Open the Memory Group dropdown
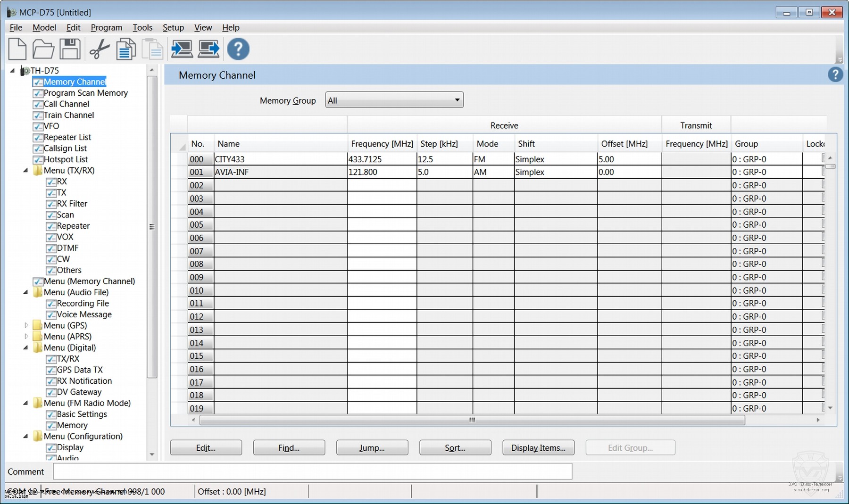 pos(394,100)
